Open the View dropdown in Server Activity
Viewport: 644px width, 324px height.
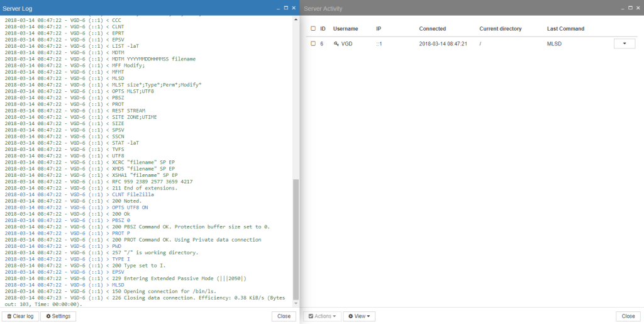point(359,316)
